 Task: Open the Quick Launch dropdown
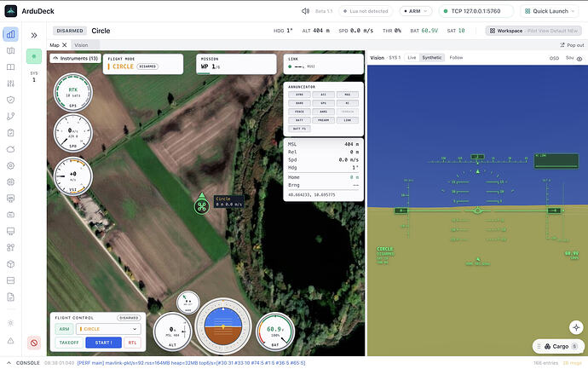tap(551, 11)
